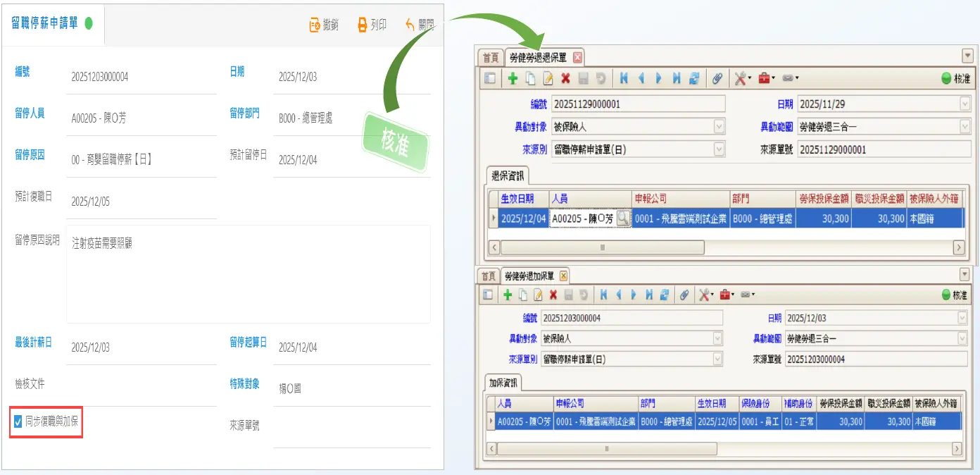Image resolution: width=980 pixels, height=475 pixels.
Task: Click the green add icon in 勞健勞退退保單 toolbar
Action: (513, 79)
